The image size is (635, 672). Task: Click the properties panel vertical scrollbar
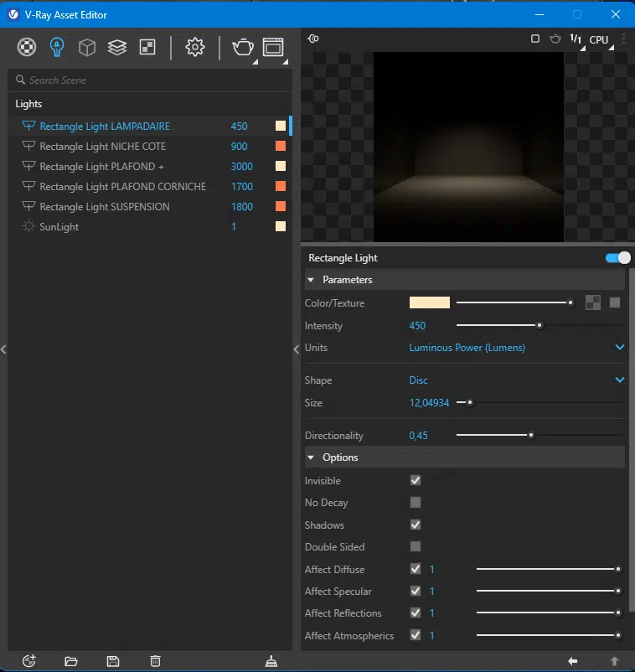632,439
